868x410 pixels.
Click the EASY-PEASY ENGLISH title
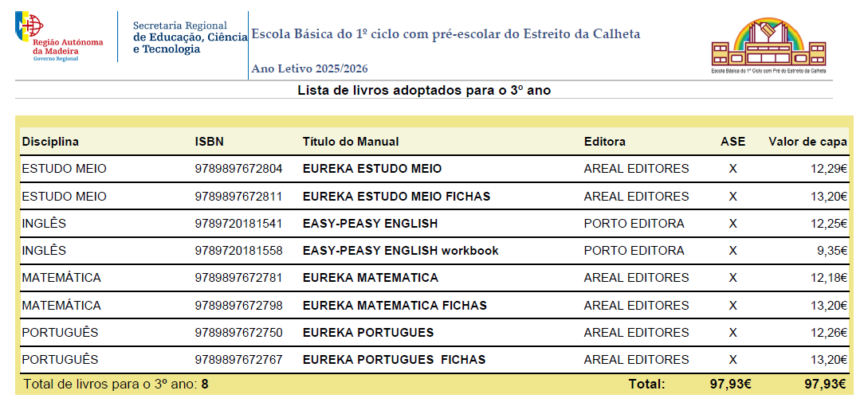370,224
